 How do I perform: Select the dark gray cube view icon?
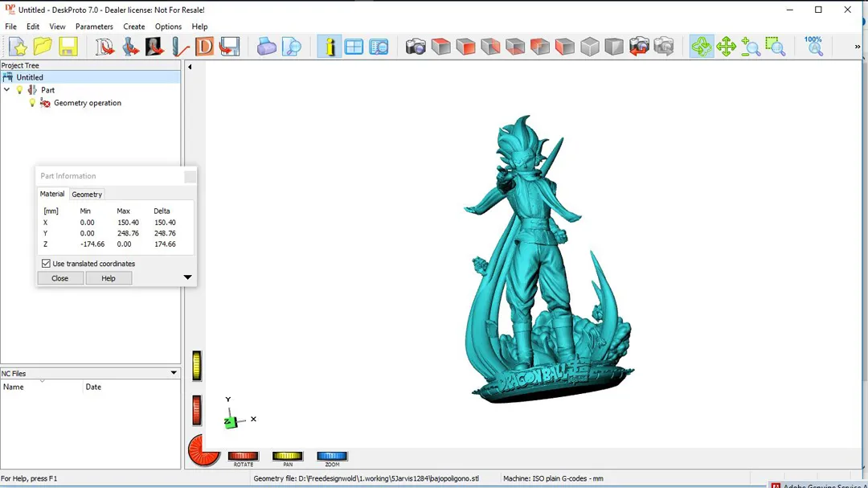(614, 47)
